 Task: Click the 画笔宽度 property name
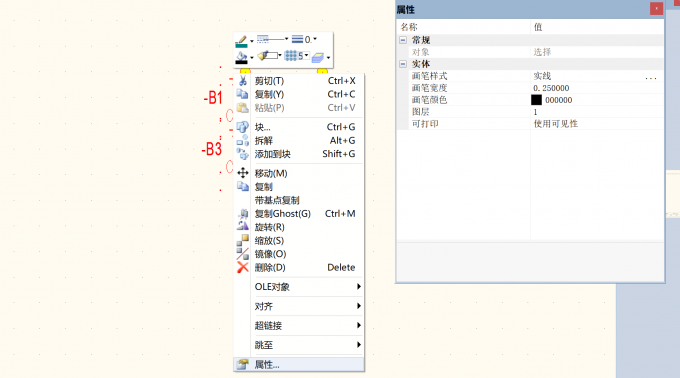(429, 88)
